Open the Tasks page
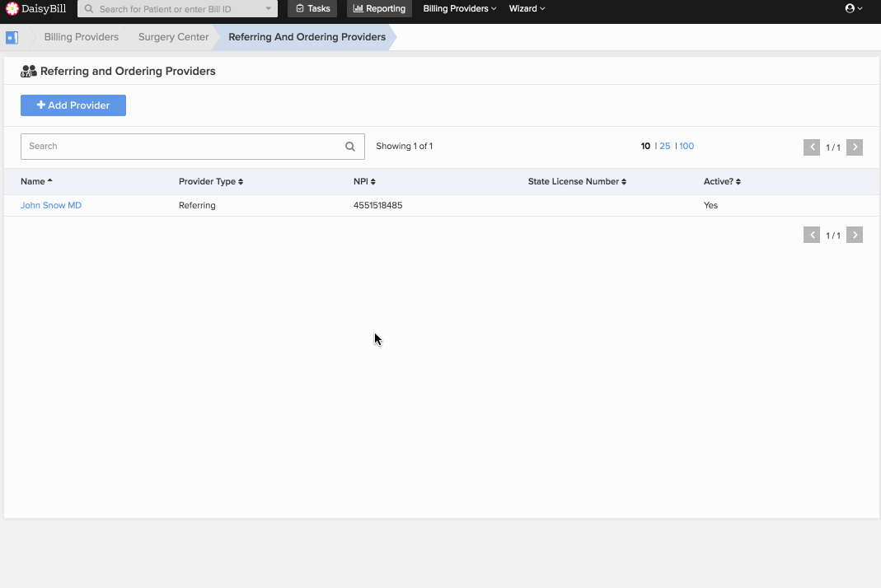881x588 pixels. tap(312, 8)
